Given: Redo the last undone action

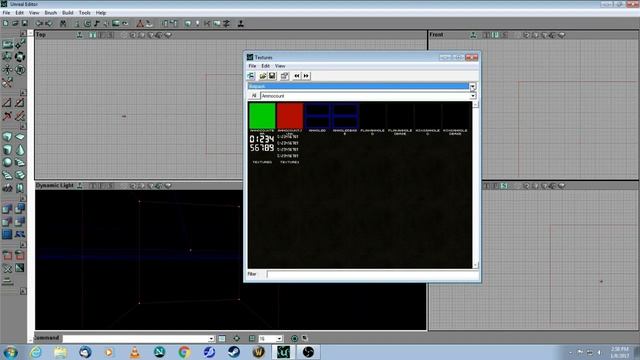Looking at the screenshot, I should (x=49, y=24).
